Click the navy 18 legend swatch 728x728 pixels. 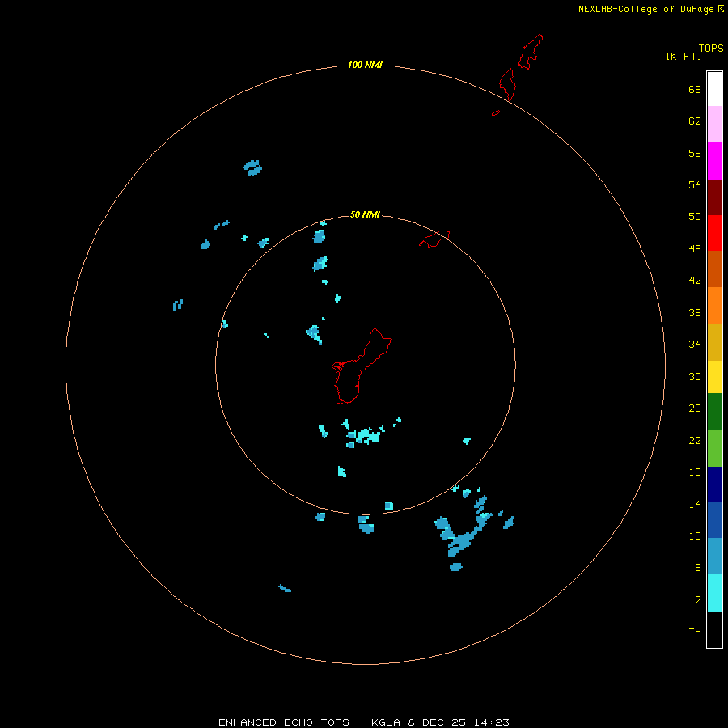click(x=714, y=485)
